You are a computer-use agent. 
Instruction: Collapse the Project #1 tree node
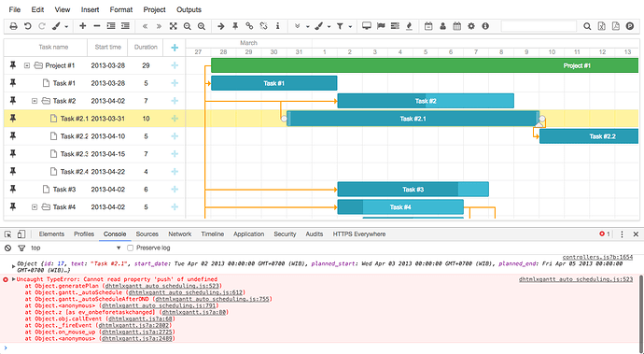point(27,65)
